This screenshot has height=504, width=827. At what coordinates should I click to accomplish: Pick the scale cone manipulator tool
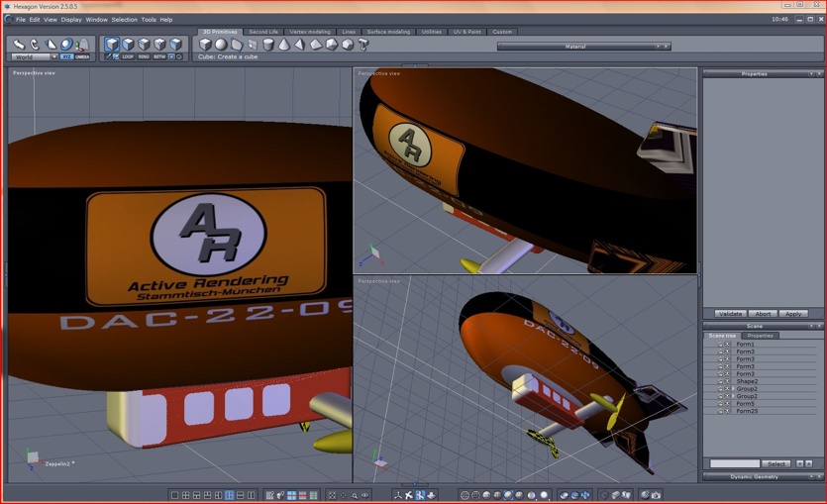51,45
